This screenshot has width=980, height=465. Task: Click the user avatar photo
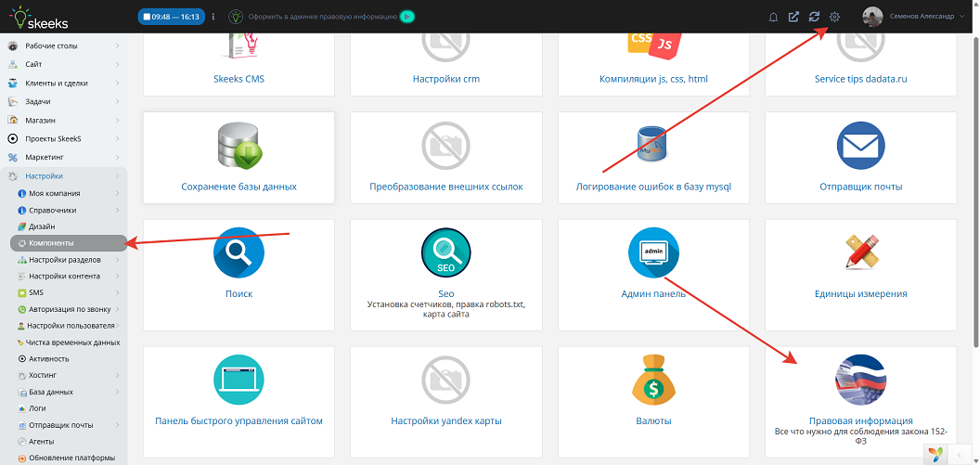[872, 17]
